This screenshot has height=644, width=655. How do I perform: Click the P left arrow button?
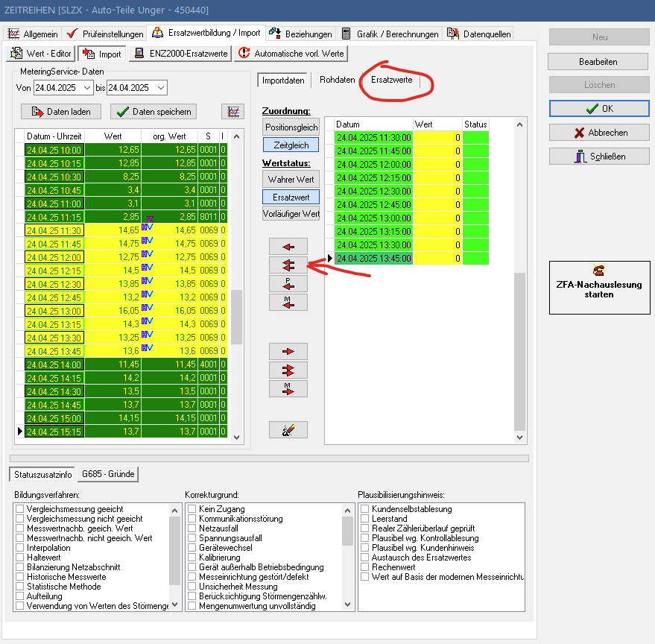288,283
